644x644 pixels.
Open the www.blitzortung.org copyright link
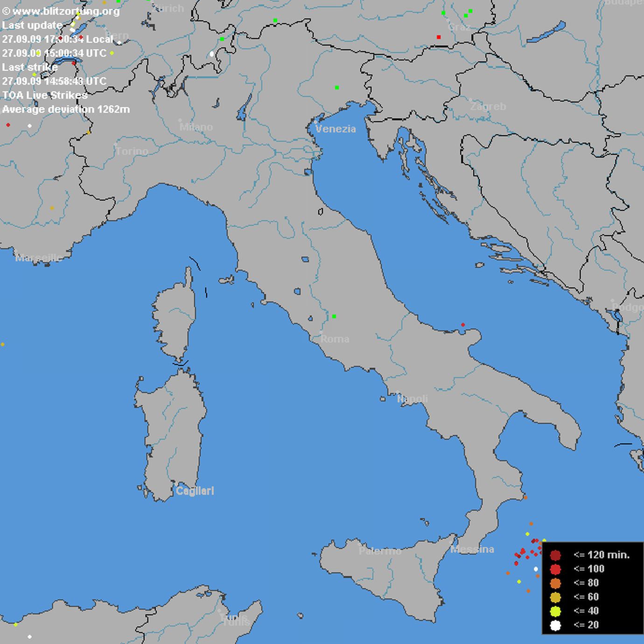click(61, 11)
